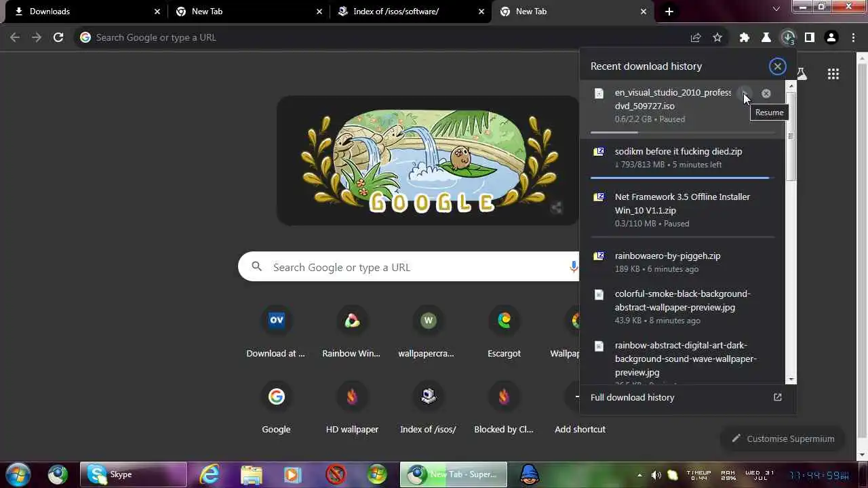The height and width of the screenshot is (488, 868).
Task: Open Full download history link
Action: tap(682, 397)
